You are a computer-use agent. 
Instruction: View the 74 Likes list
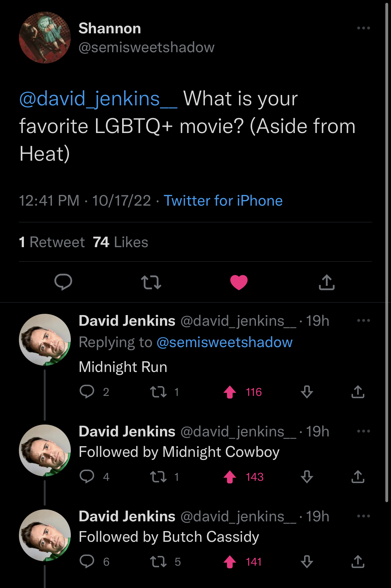point(121,242)
